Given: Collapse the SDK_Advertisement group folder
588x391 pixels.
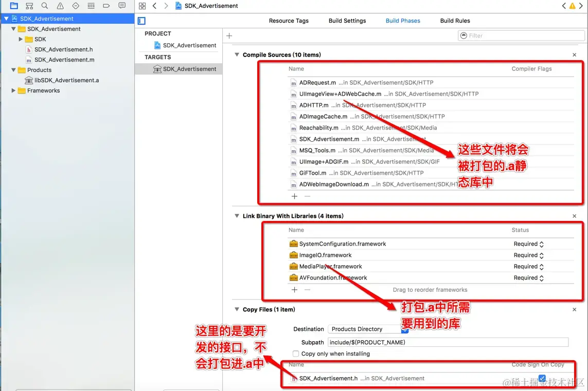Looking at the screenshot, I should 13,29.
